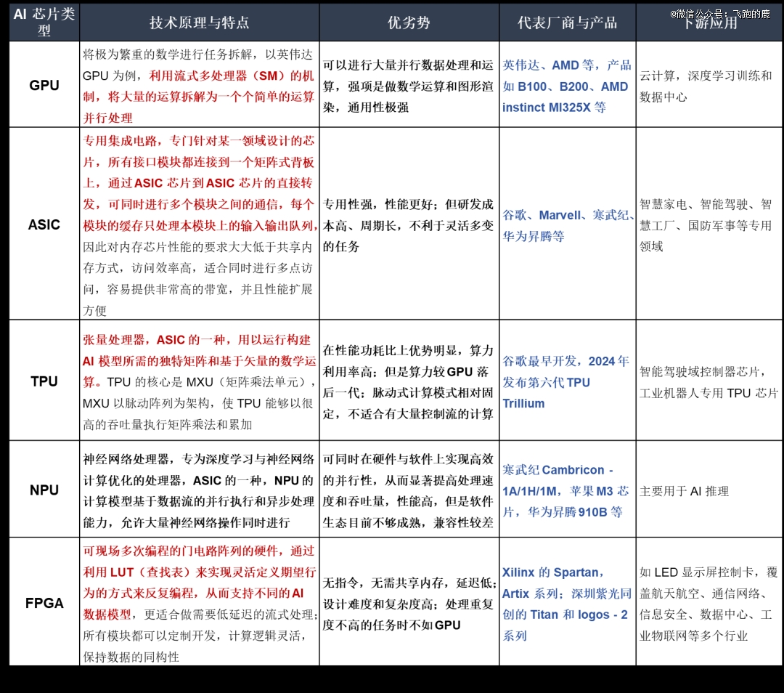
Task: Click FPGA applications cell '如 LED 显示屏控制卡'
Action: (x=709, y=602)
